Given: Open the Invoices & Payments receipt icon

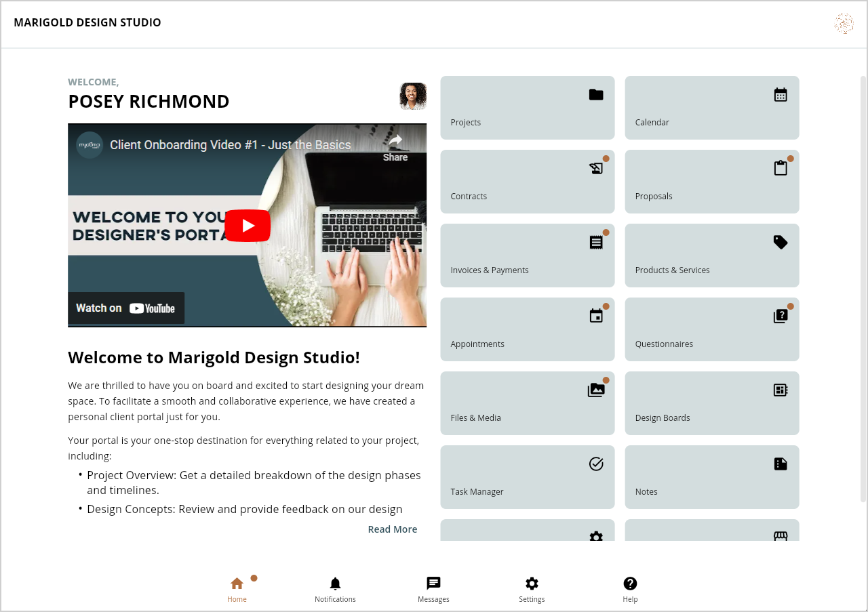Looking at the screenshot, I should tap(596, 243).
